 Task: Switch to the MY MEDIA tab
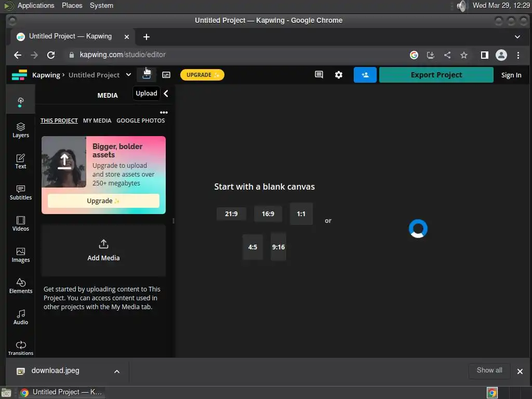click(97, 121)
